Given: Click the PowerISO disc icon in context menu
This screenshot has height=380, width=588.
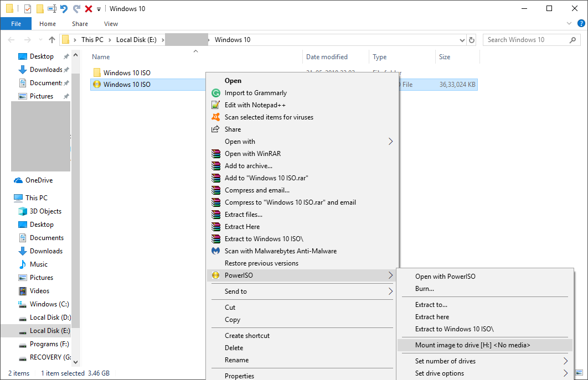Looking at the screenshot, I should click(216, 275).
